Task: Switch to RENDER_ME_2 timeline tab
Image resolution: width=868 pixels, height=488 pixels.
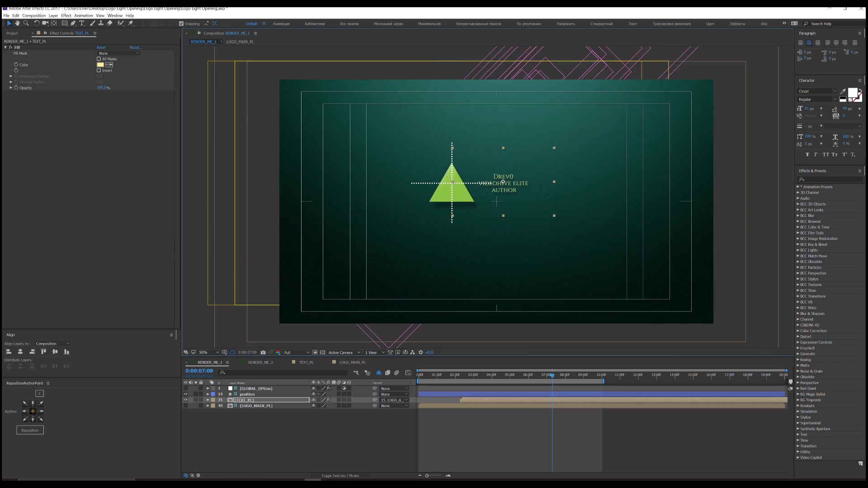Action: point(260,362)
